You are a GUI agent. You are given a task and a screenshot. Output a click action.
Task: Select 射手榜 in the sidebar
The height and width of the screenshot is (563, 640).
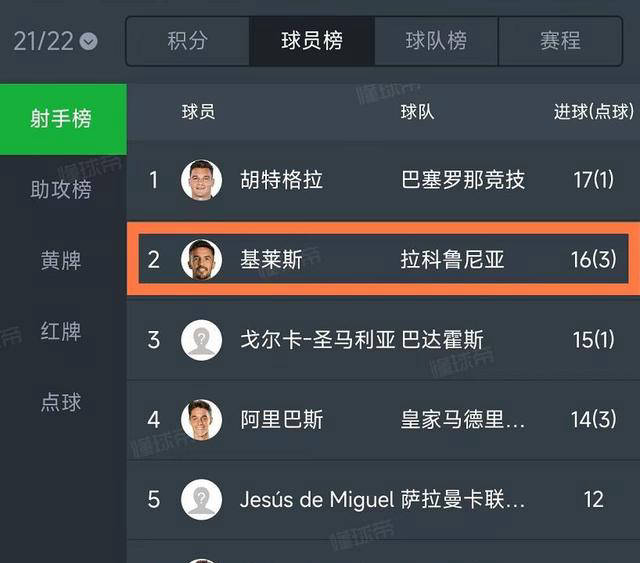point(62,119)
